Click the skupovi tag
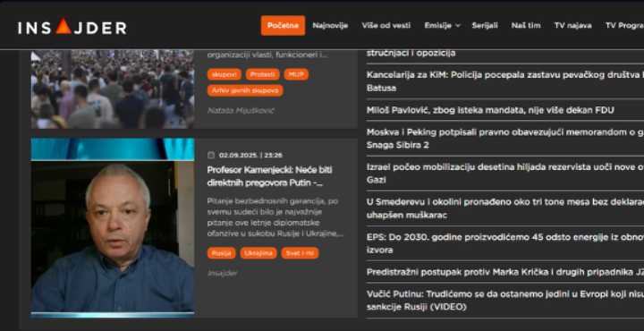Viewport: 644px width, 331px height. click(x=225, y=74)
